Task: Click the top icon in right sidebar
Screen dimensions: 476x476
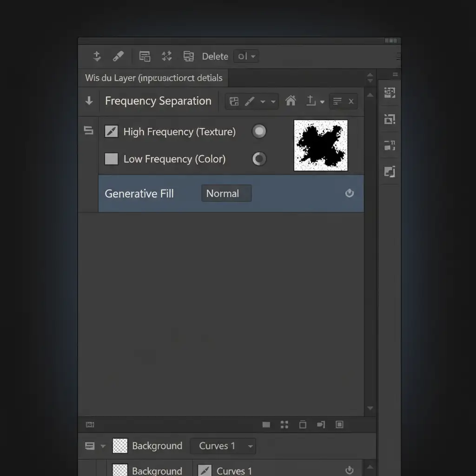Action: pos(390,93)
